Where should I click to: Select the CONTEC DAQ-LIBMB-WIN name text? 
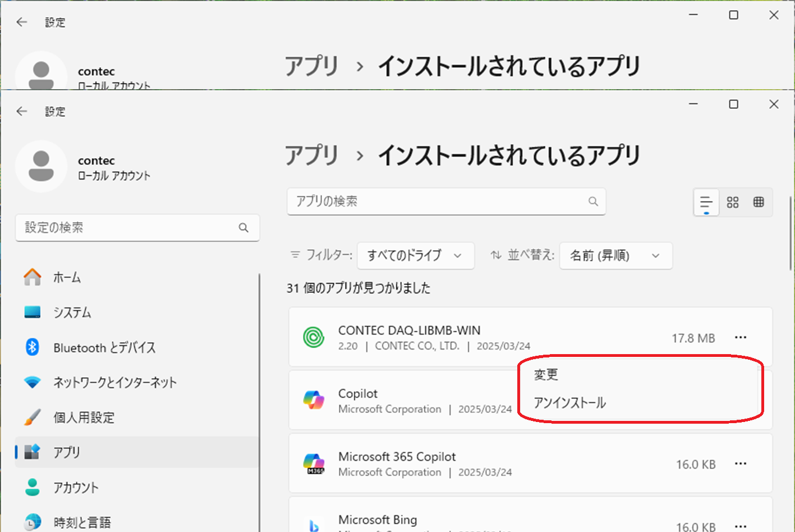(x=409, y=331)
